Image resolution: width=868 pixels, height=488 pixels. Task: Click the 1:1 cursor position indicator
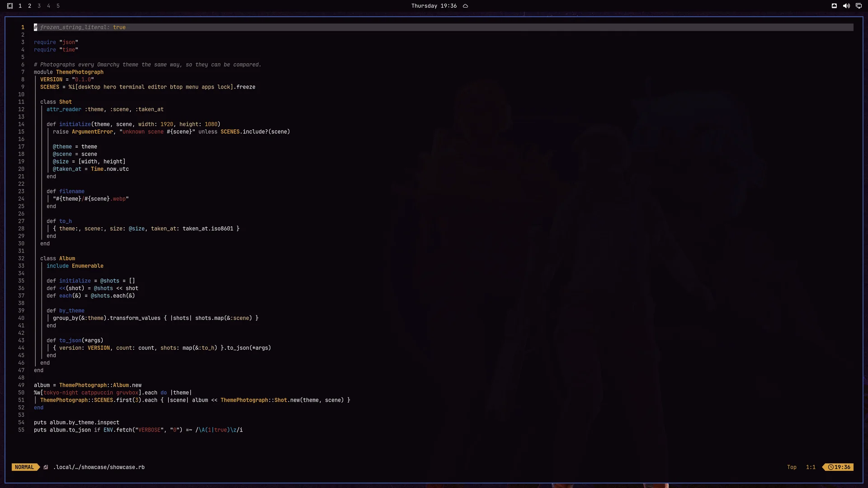pyautogui.click(x=811, y=467)
